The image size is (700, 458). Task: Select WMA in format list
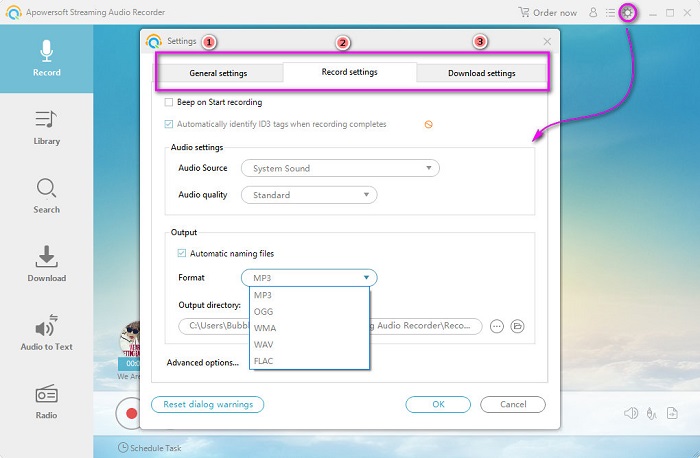[x=309, y=328]
